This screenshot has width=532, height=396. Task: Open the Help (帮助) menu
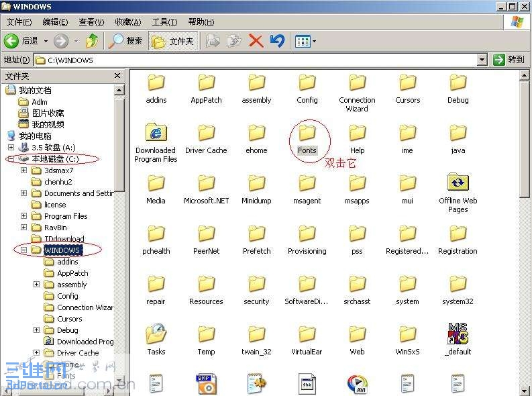(x=201, y=22)
